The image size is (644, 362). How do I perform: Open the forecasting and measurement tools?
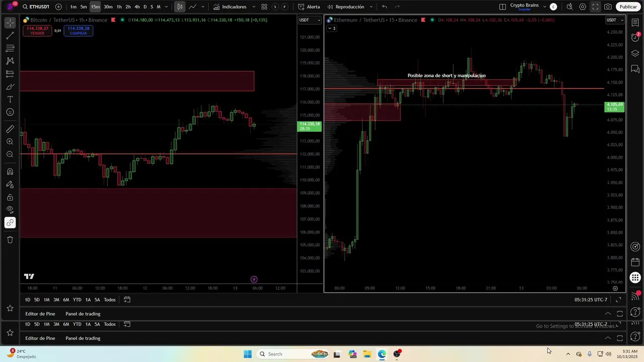10,74
